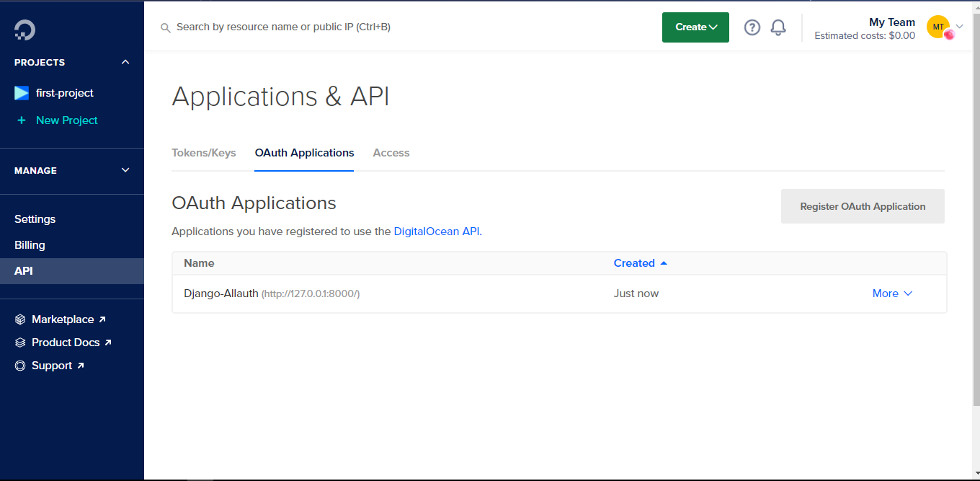Switch to the Access tab

391,153
